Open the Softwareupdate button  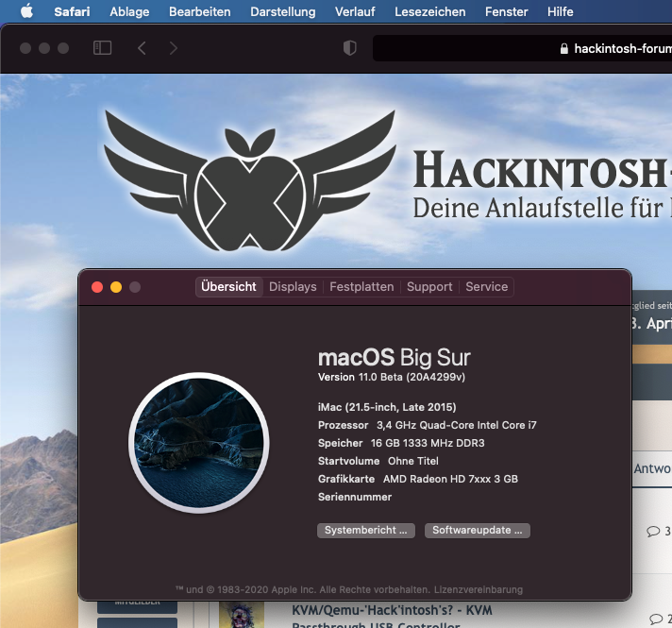pyautogui.click(x=478, y=530)
